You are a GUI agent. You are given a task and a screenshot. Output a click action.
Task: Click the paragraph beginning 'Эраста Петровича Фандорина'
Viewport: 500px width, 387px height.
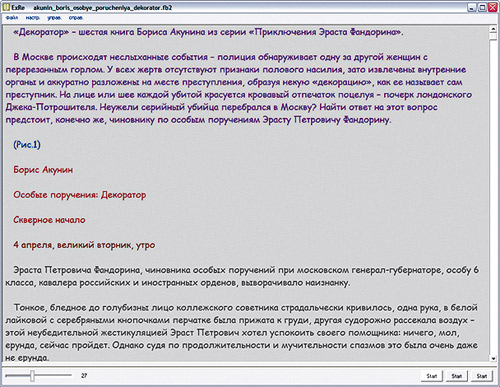[242, 276]
